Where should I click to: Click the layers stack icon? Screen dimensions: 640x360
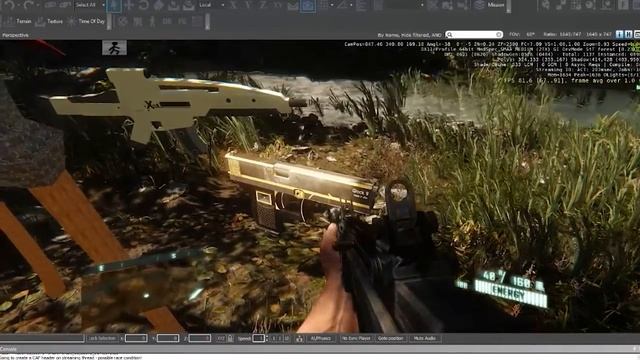[480, 5]
